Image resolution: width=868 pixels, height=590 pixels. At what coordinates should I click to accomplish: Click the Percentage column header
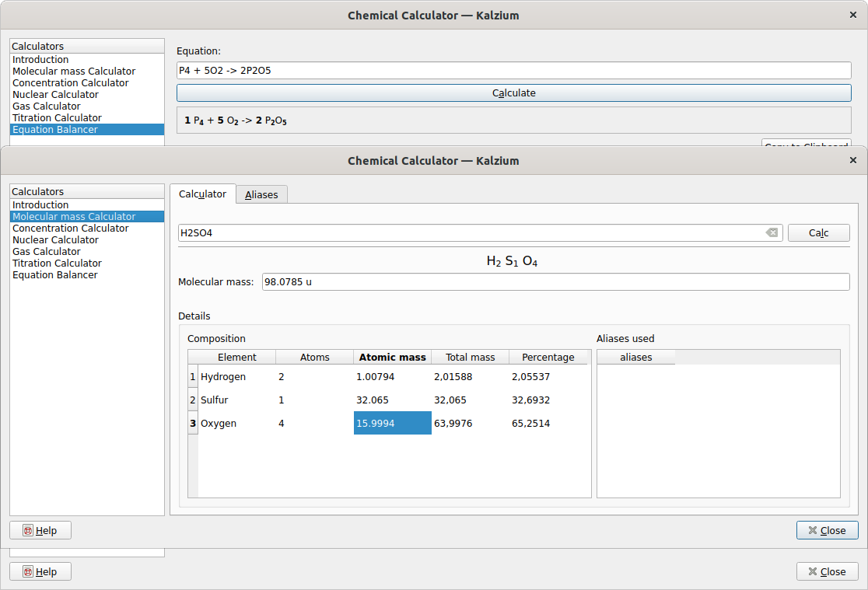[x=548, y=358]
